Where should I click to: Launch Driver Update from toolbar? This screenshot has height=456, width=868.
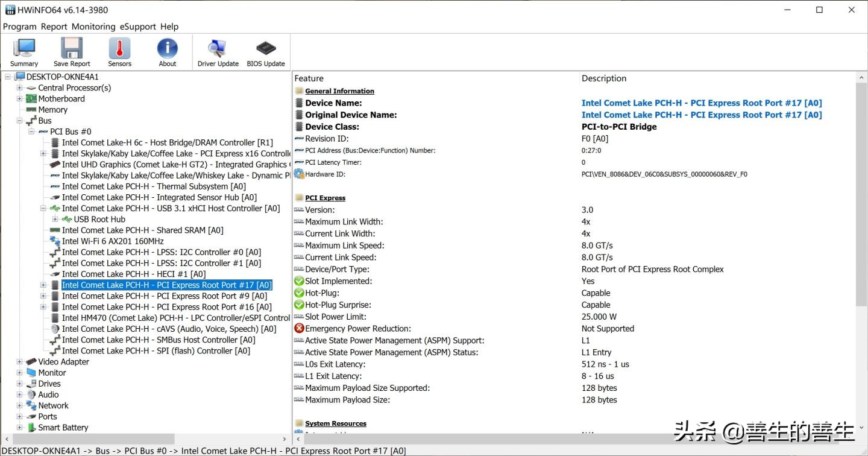click(x=218, y=52)
